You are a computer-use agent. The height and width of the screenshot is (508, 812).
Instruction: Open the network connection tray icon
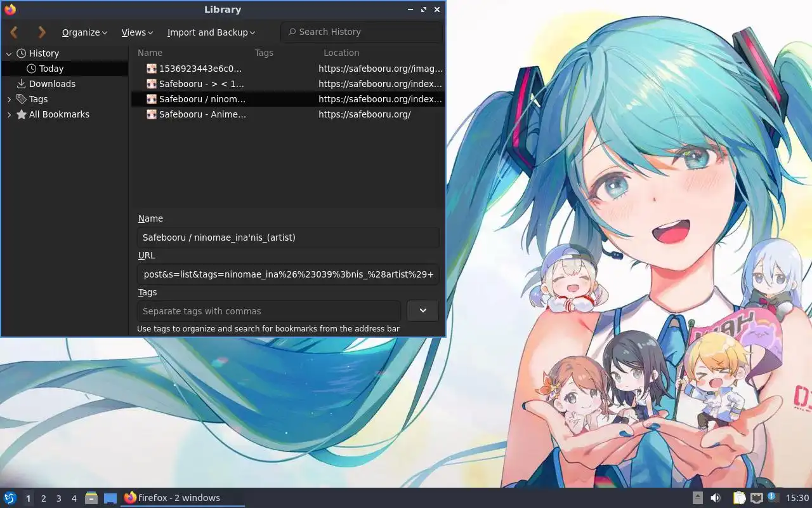[756, 498]
